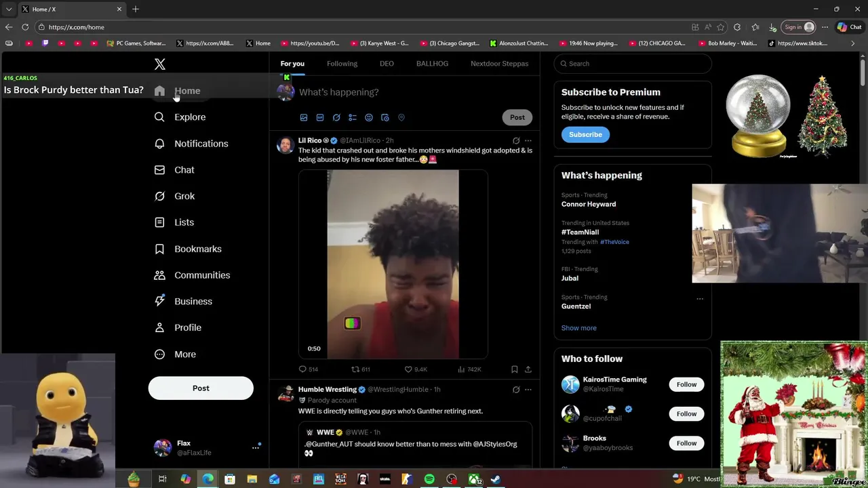Open more options on Humble Wrestling post
Screen dimensions: 868x488
point(528,390)
